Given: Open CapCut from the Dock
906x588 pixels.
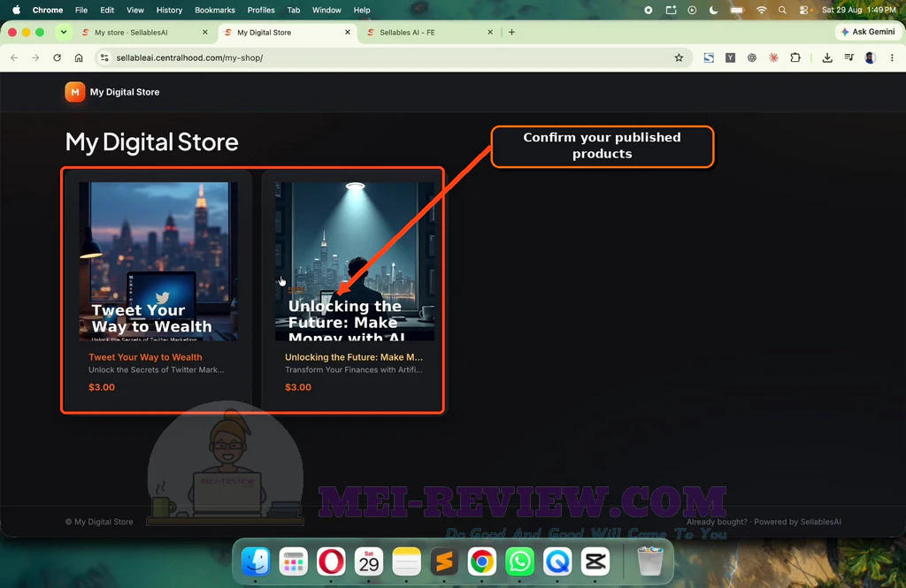Looking at the screenshot, I should pyautogui.click(x=595, y=561).
